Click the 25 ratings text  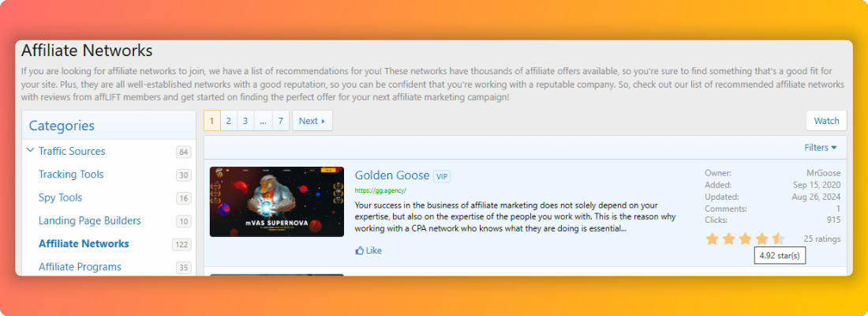click(822, 239)
